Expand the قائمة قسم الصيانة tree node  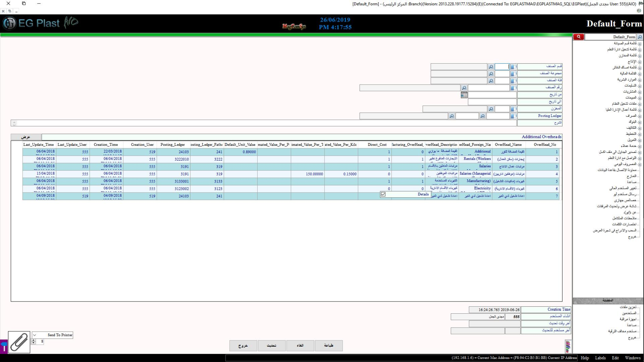(x=640, y=44)
